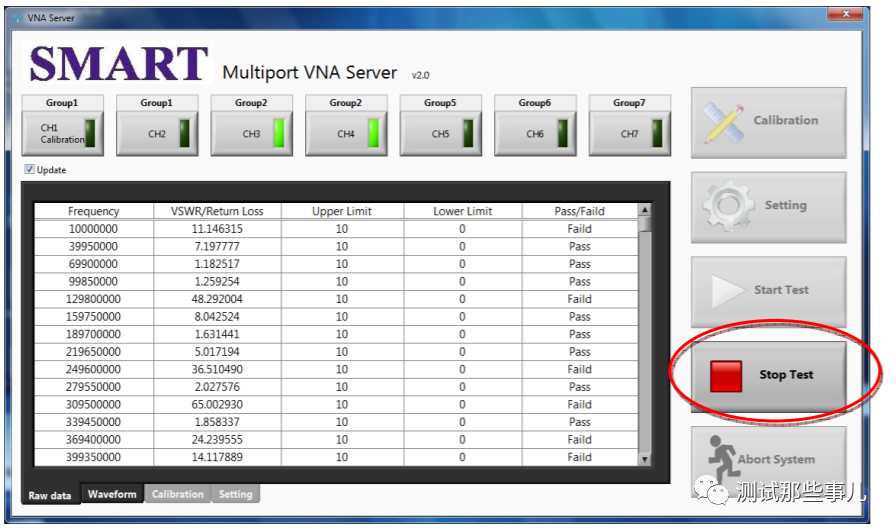Click the gear icon on Setting button
The image size is (896, 531).
pos(729,205)
